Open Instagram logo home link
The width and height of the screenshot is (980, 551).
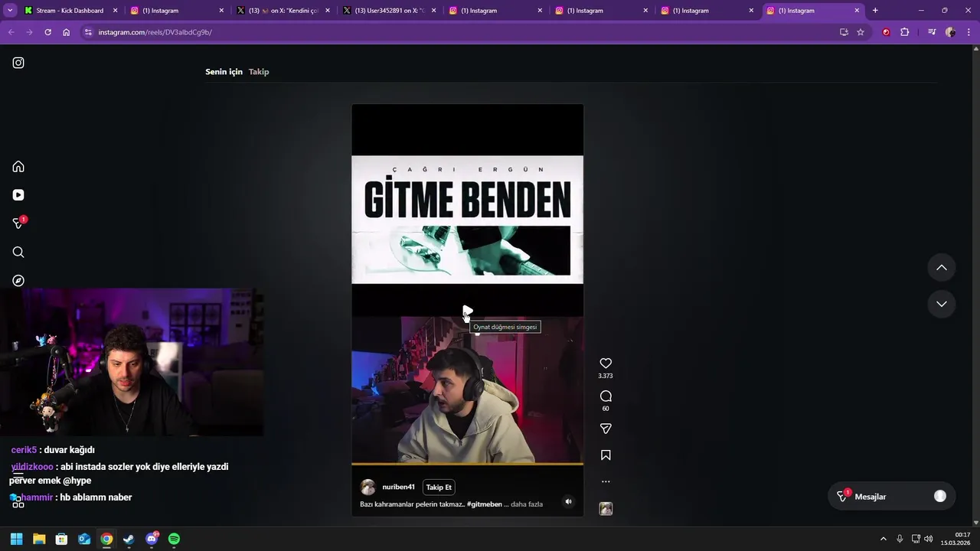18,63
